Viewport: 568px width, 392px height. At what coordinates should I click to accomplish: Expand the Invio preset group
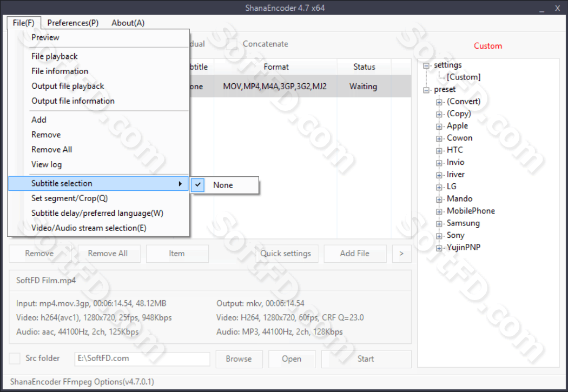(439, 163)
